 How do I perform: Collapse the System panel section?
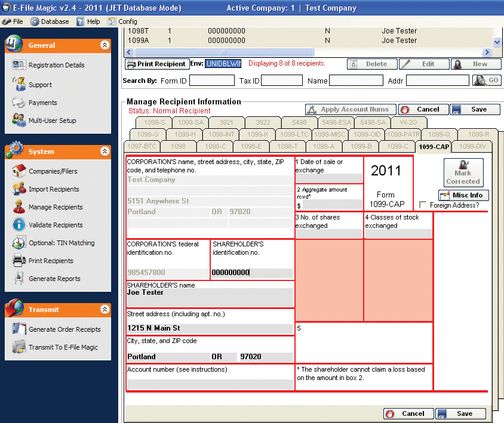coord(105,152)
